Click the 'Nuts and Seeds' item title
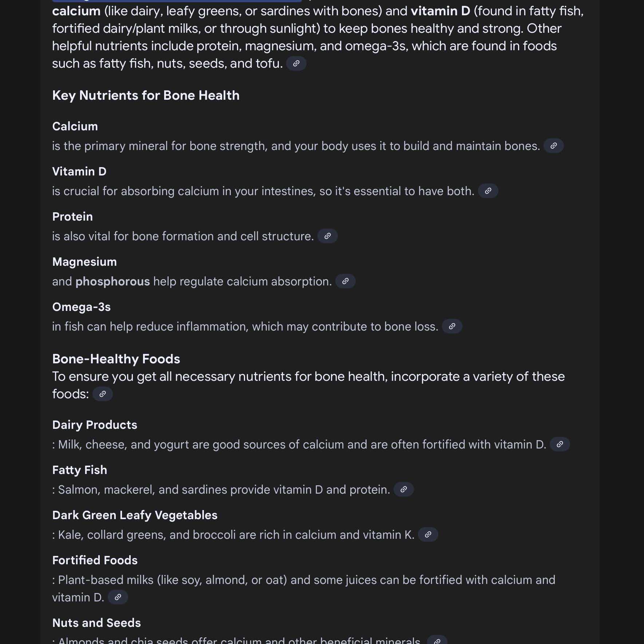 pyautogui.click(x=96, y=623)
